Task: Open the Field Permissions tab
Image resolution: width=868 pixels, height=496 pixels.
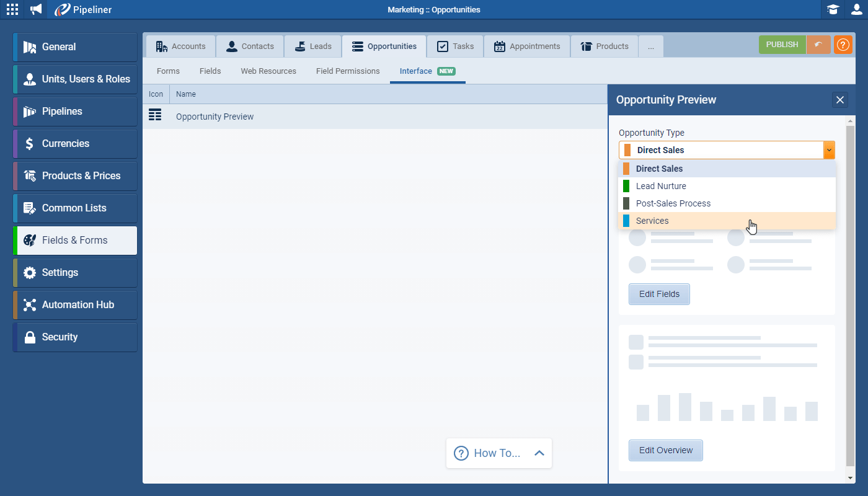Action: coord(347,71)
